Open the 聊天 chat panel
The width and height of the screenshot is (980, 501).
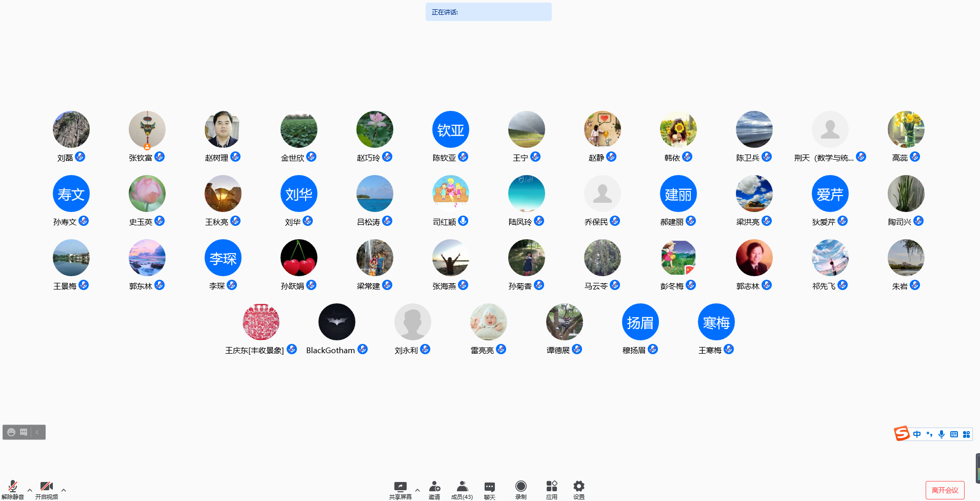pos(489,487)
